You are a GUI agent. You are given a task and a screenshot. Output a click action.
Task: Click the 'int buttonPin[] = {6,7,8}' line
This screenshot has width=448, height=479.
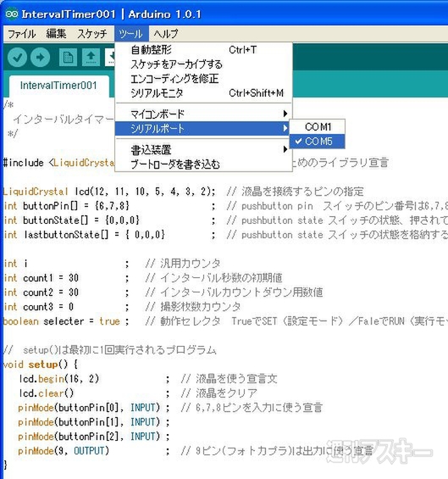click(x=67, y=206)
